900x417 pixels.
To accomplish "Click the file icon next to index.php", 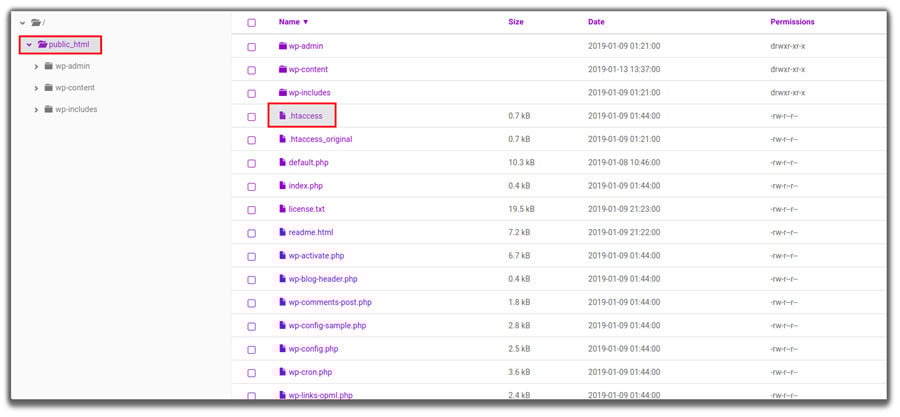I will (x=282, y=186).
